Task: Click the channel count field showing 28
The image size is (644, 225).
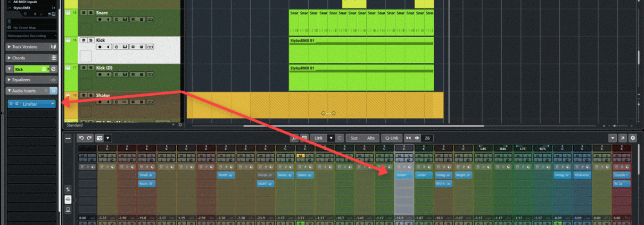Action: [x=427, y=138]
